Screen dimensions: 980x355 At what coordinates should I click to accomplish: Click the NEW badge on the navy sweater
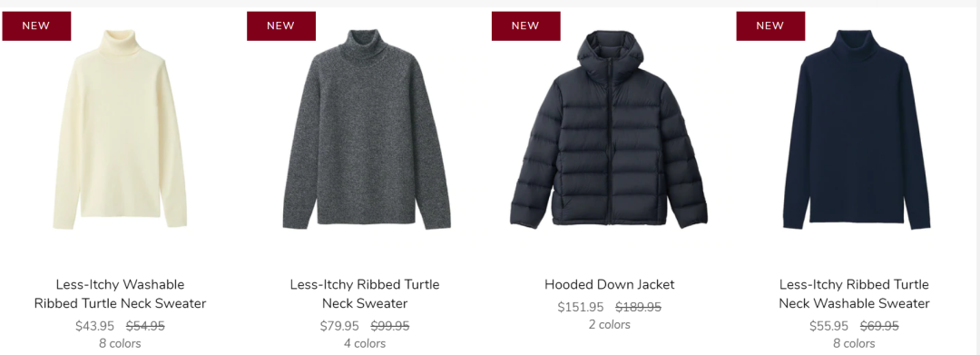[x=770, y=25]
